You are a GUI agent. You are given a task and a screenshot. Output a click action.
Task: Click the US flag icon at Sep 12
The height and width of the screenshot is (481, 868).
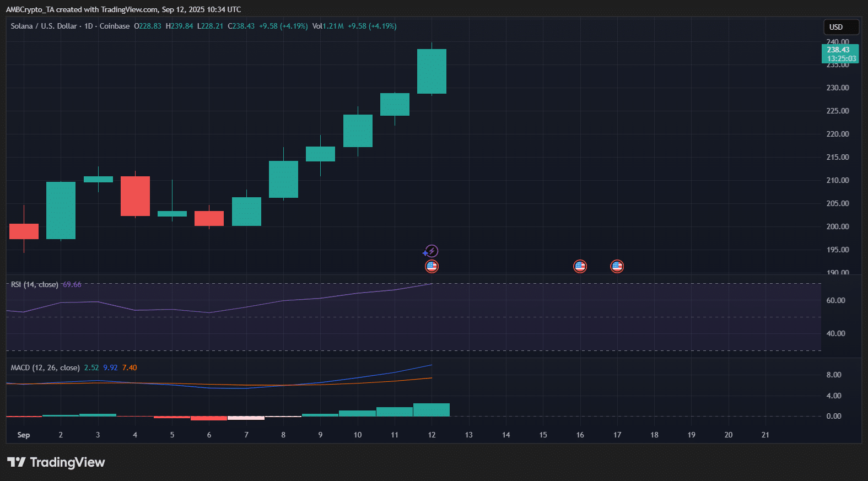pyautogui.click(x=432, y=267)
